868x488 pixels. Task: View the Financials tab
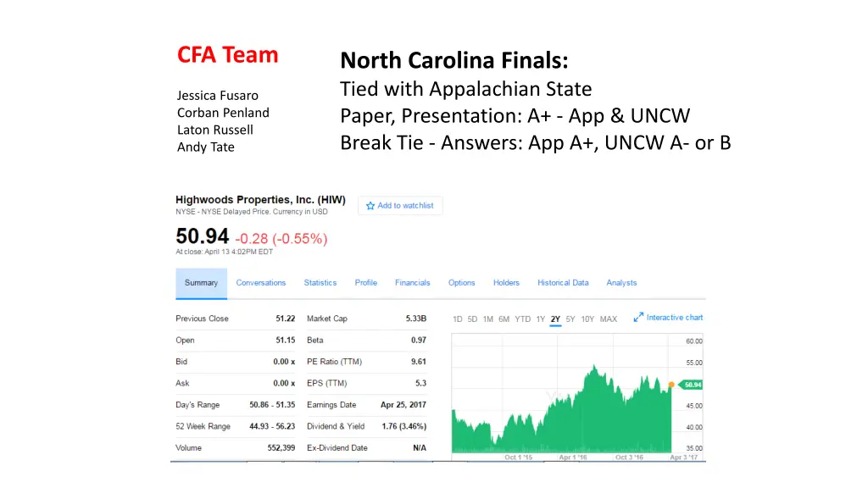pos(413,283)
